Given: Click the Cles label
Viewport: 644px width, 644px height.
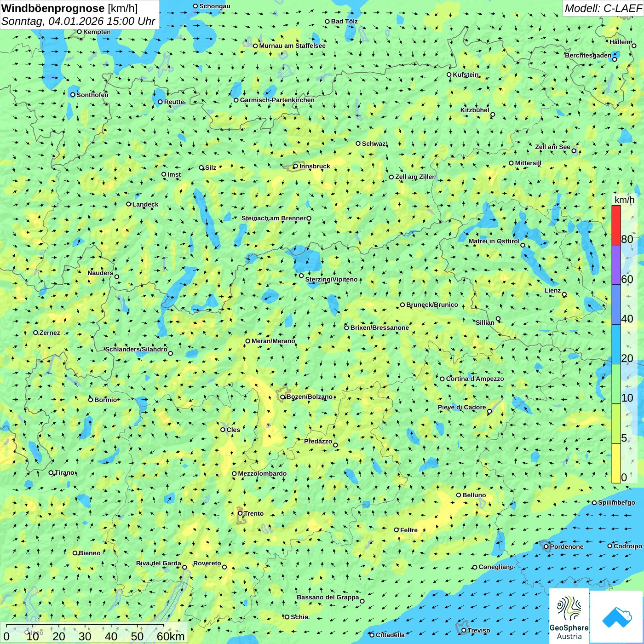Looking at the screenshot, I should pos(233,430).
